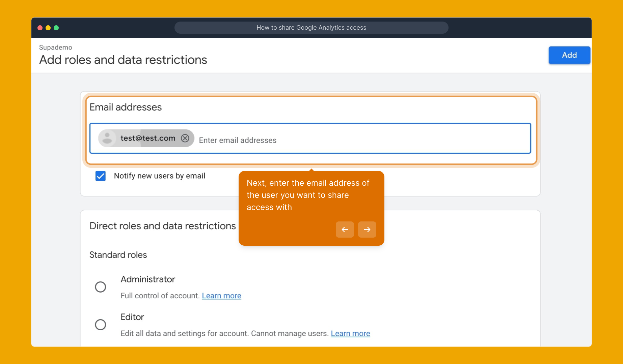The image size is (623, 364).
Task: Click the blue Add button
Action: point(569,55)
